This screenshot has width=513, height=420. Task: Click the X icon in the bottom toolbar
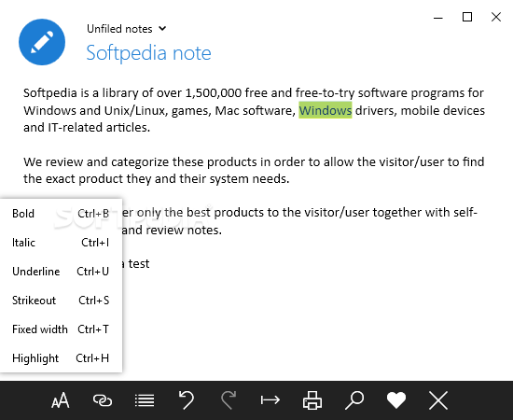click(x=438, y=400)
